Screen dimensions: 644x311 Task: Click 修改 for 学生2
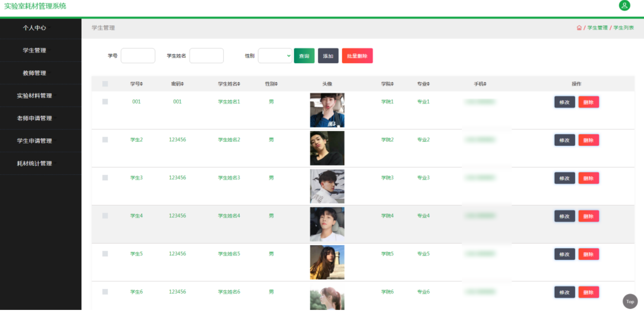[x=564, y=140]
